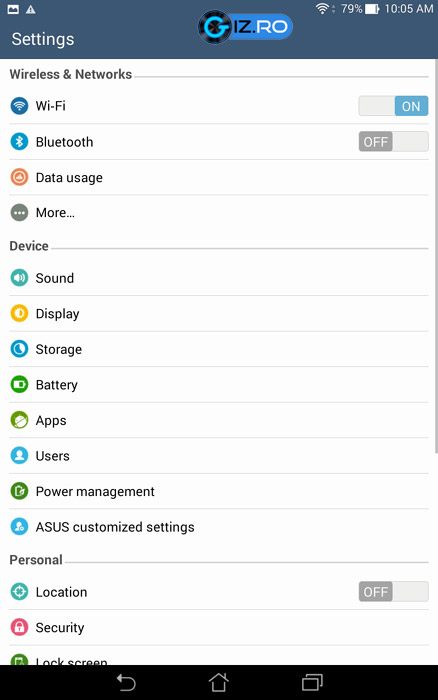Click the settings list scrollbar
The height and width of the screenshot is (700, 438).
coord(436,257)
